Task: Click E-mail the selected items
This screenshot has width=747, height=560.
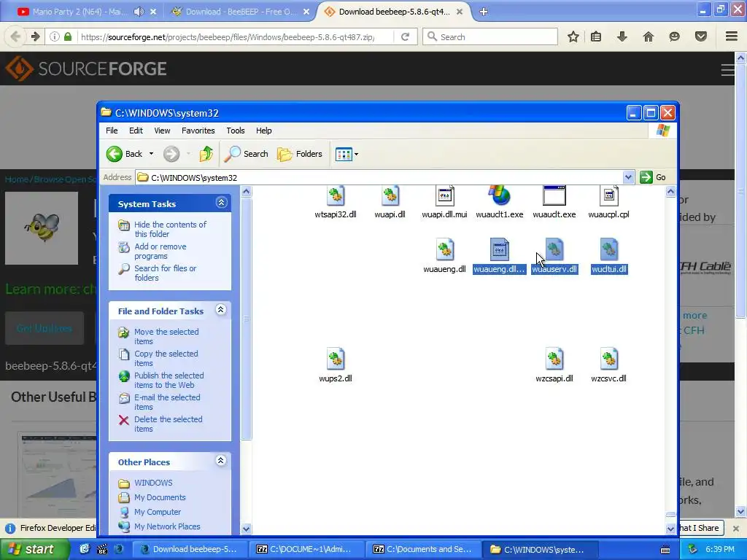Action: (x=167, y=402)
